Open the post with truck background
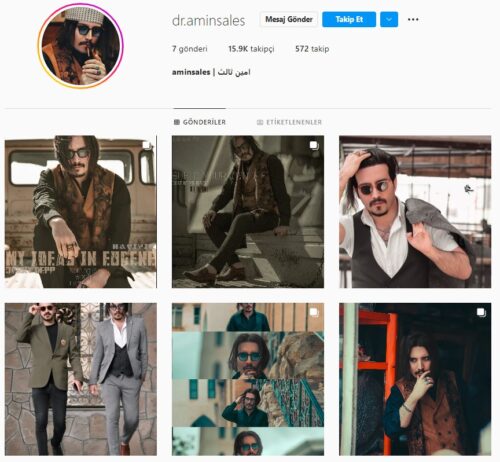500x462 pixels. click(81, 212)
